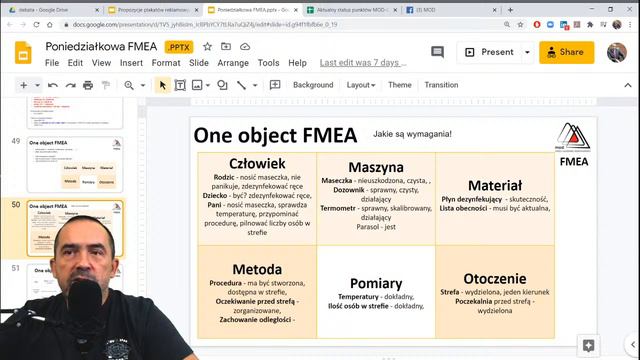
Task: Click the Background button
Action: click(x=313, y=85)
